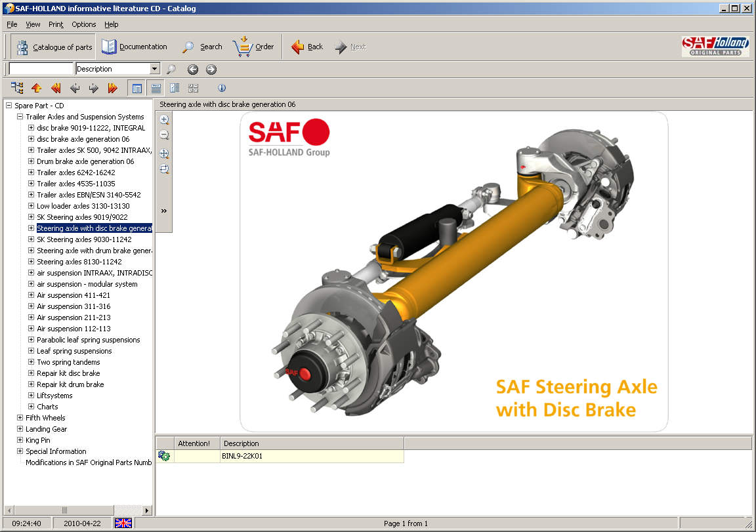756x532 pixels.
Task: Open the Options menu
Action: tap(84, 24)
